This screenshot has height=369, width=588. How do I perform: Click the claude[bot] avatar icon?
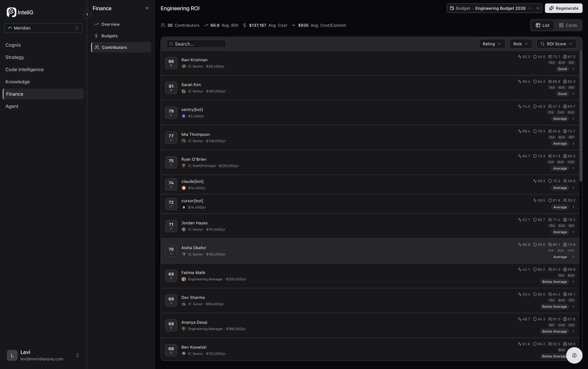[184, 188]
